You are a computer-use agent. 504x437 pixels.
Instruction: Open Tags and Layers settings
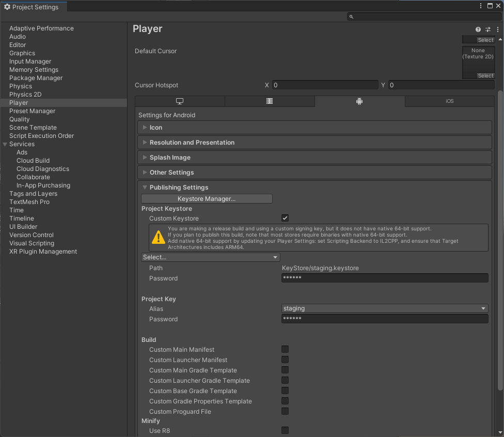(33, 194)
